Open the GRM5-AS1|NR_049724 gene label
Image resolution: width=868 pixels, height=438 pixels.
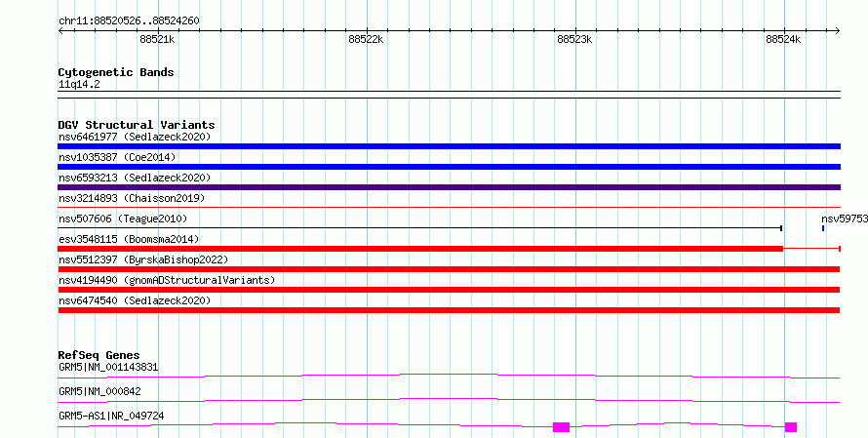(111, 416)
